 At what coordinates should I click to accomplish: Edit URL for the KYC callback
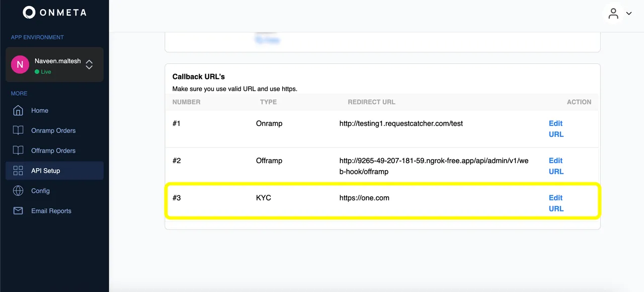tap(556, 203)
